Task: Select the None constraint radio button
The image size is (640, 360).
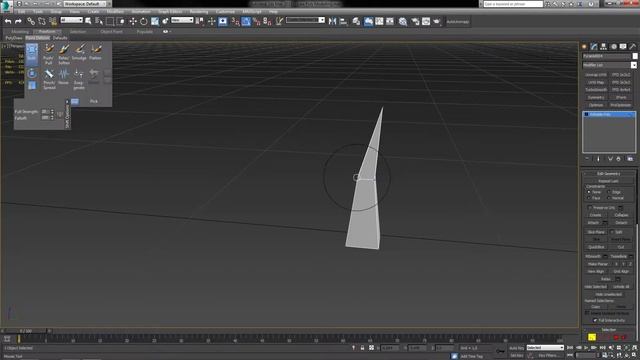Action: click(589, 192)
